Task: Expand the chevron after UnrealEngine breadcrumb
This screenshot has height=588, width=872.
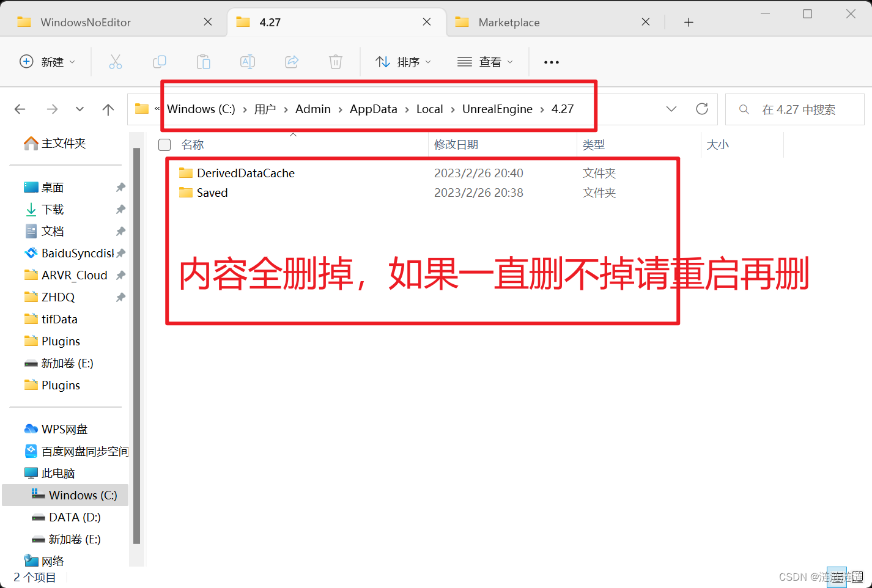Action: pos(542,109)
